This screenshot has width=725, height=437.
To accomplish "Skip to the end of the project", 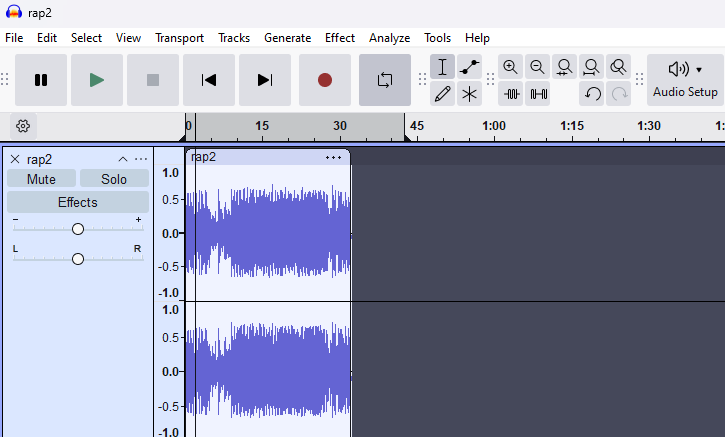I will pos(265,80).
